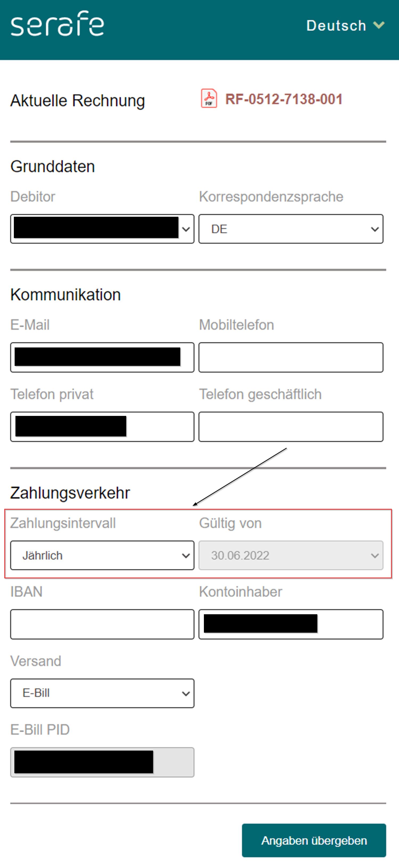Viewport: 399px width, 868px height.
Task: Click the E-Bill PID field
Action: click(102, 762)
